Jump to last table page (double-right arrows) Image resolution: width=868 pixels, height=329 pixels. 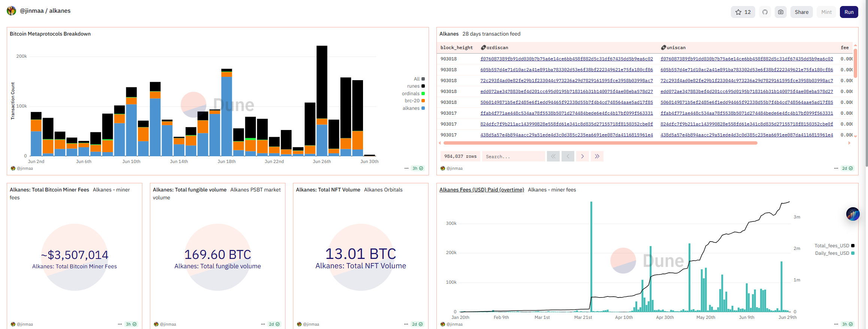[597, 156]
